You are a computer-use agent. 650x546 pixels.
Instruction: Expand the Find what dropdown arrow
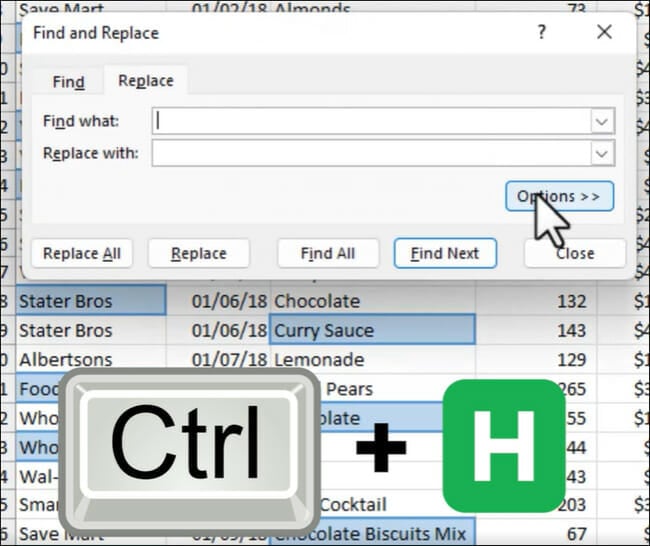(x=602, y=121)
